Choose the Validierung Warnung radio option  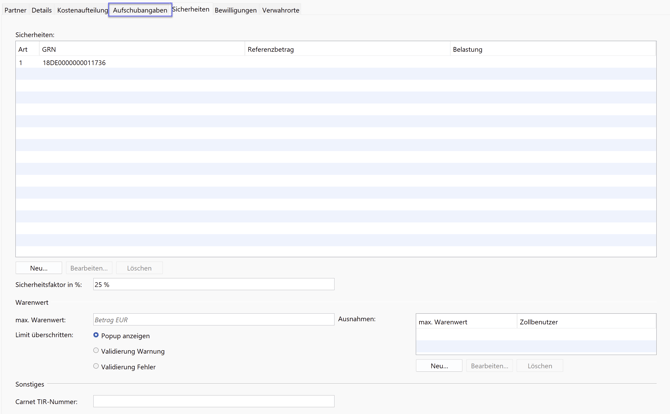click(x=96, y=351)
